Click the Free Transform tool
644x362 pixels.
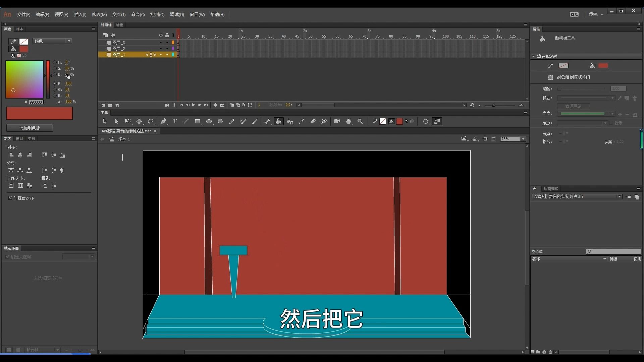[x=128, y=122]
